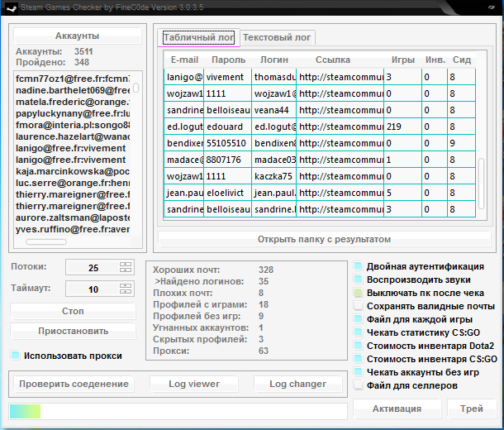Select login cell 'kaczka75'
504x430 pixels.
click(273, 176)
